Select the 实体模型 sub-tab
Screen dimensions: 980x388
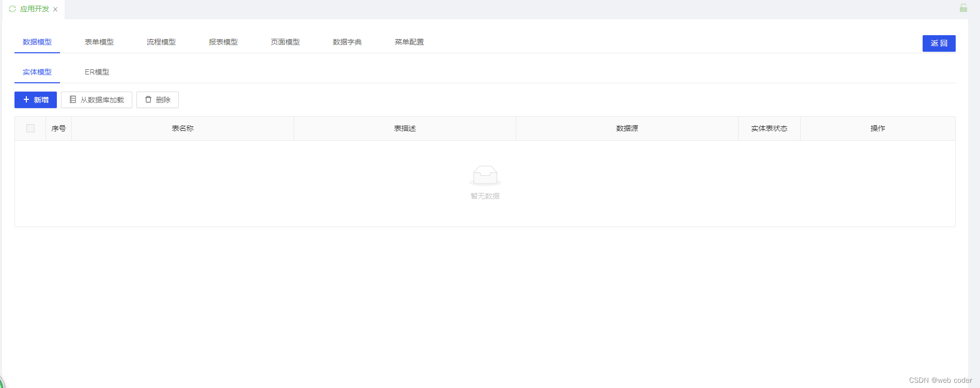tap(37, 72)
